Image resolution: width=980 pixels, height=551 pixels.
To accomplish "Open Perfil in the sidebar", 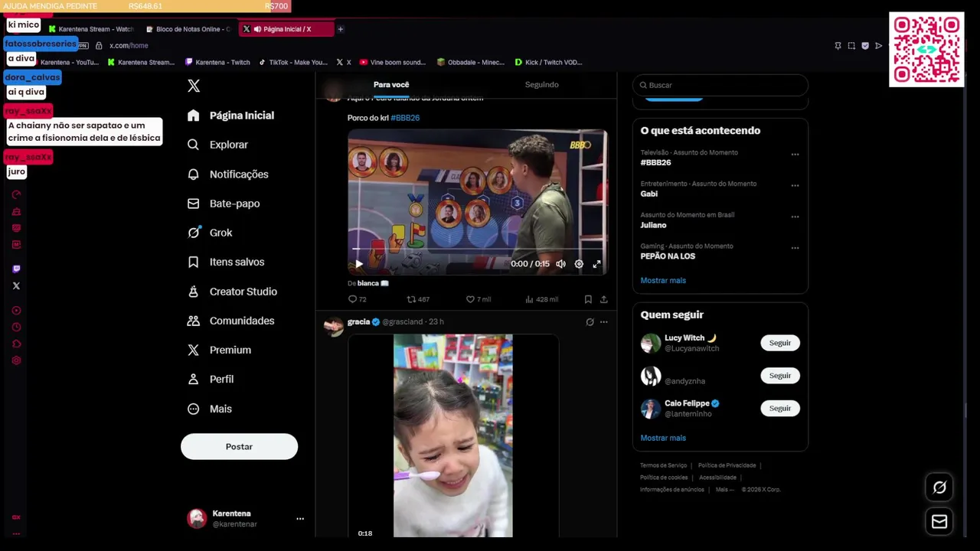I will [x=211, y=379].
